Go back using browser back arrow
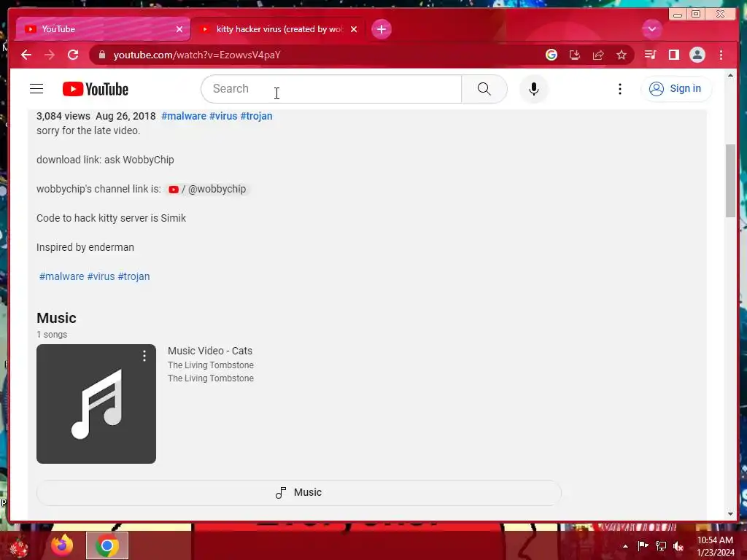This screenshot has width=747, height=560. 26,55
